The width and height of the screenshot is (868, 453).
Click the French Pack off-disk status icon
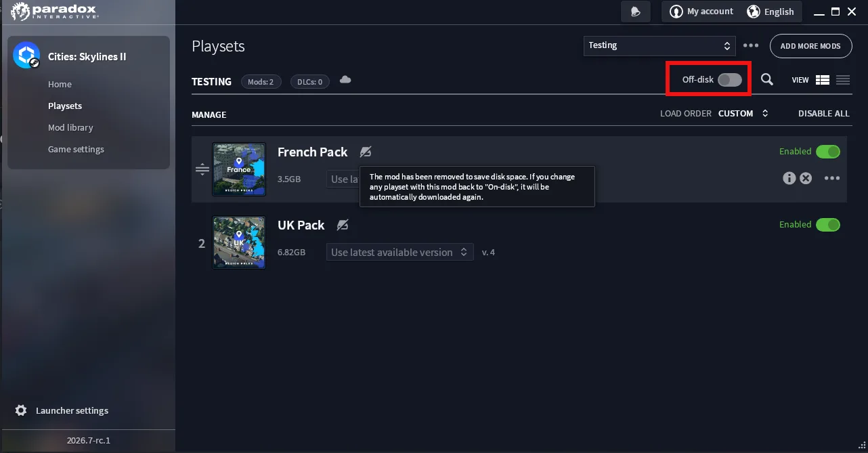tap(366, 152)
